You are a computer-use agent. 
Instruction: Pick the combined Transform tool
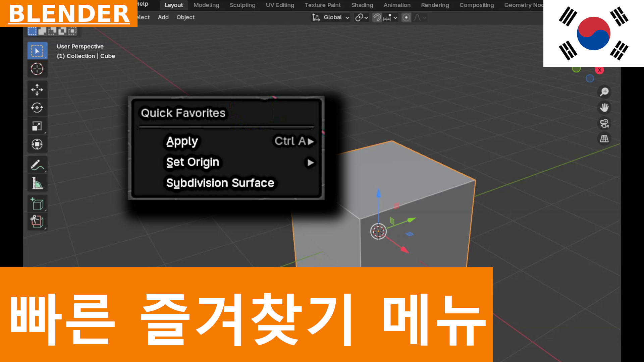point(37,144)
